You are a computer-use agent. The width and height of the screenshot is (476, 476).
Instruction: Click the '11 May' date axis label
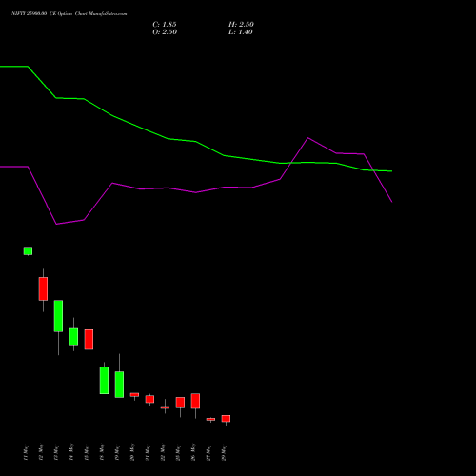(x=26, y=452)
